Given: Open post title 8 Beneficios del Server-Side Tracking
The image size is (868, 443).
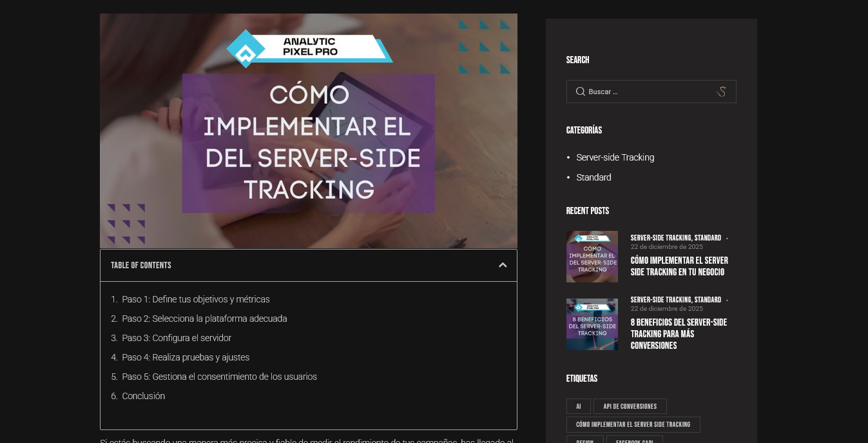Looking at the screenshot, I should [679, 333].
